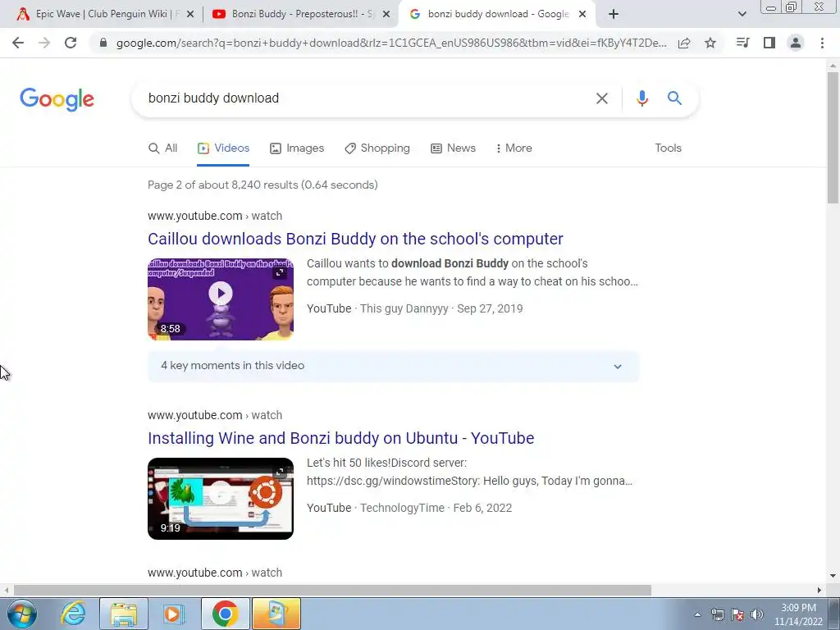Close the Bonzi Buddy Preposterous YouTube tab
The image size is (840, 630).
coord(386,15)
